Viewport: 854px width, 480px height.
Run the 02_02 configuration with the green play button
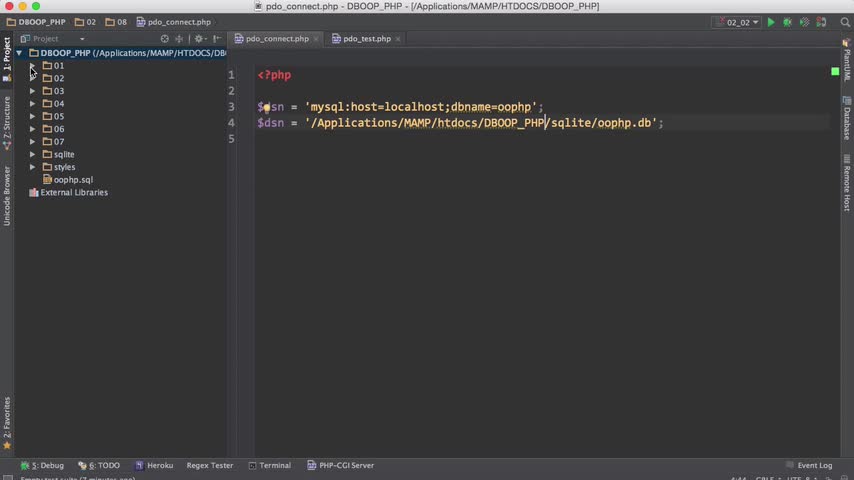771,22
